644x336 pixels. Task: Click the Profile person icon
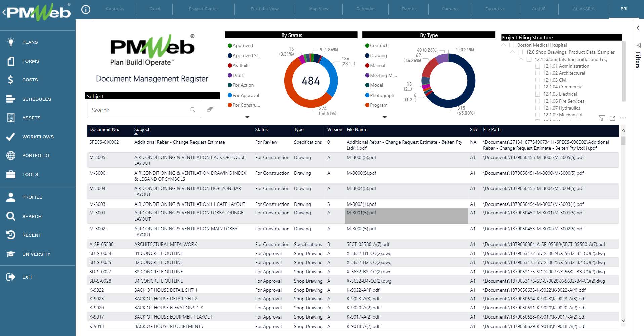pyautogui.click(x=11, y=197)
